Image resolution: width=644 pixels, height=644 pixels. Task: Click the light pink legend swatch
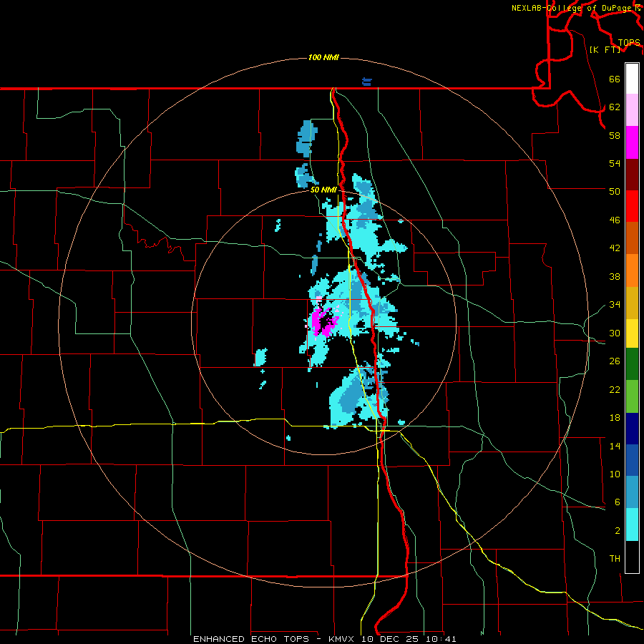(632, 110)
